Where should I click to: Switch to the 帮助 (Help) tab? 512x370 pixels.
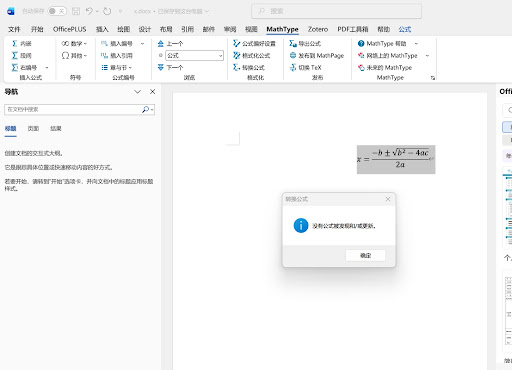(x=384, y=29)
